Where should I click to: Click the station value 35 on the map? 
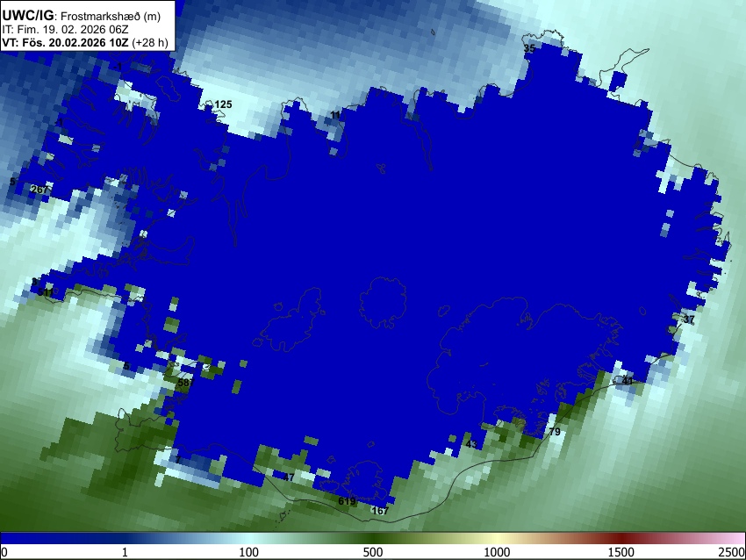click(x=529, y=48)
